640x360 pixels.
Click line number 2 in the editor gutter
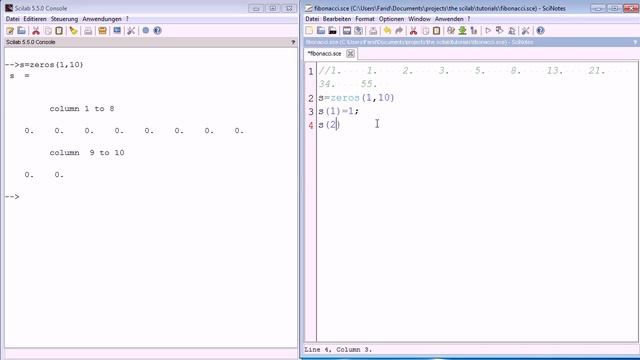311,98
